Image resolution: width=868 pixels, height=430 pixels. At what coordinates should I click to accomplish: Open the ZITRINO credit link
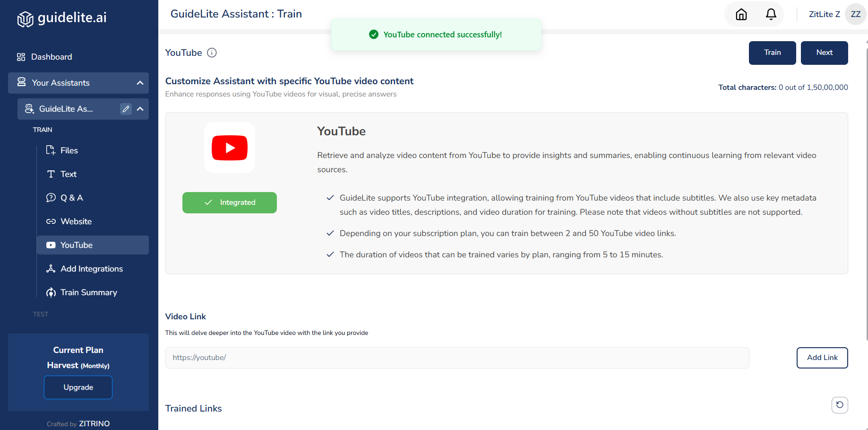click(94, 424)
